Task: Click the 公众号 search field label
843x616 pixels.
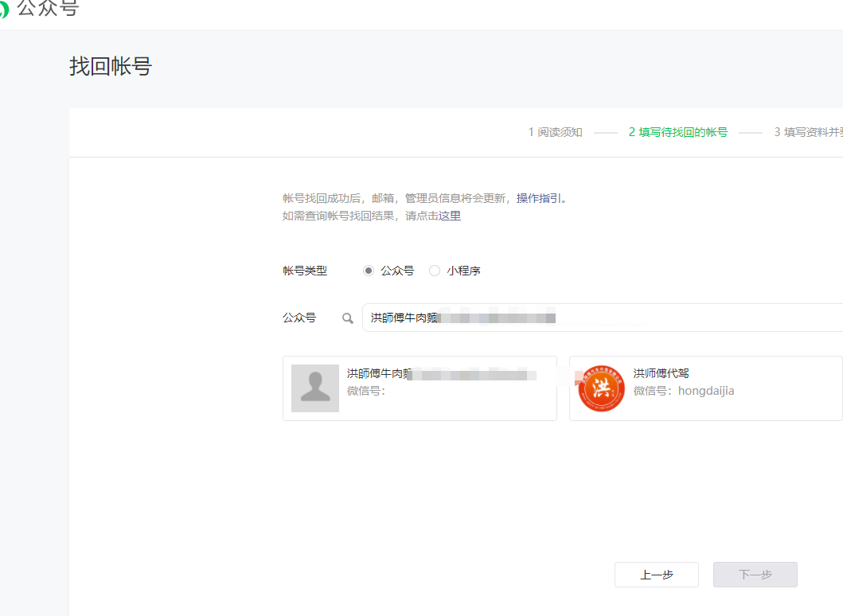Action: (299, 318)
